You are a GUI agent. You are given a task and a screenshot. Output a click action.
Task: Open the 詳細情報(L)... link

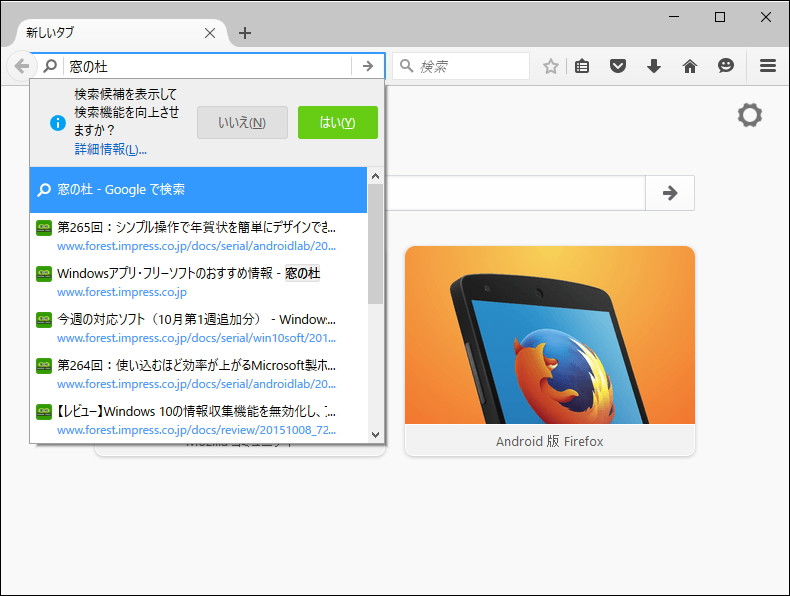pos(110,149)
